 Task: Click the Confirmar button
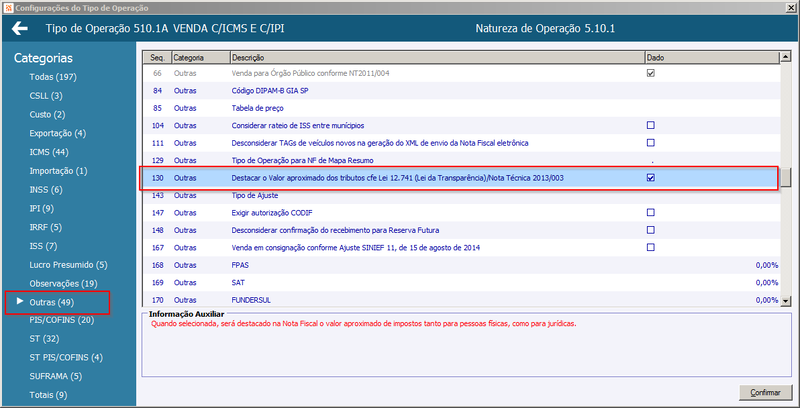coord(765,393)
